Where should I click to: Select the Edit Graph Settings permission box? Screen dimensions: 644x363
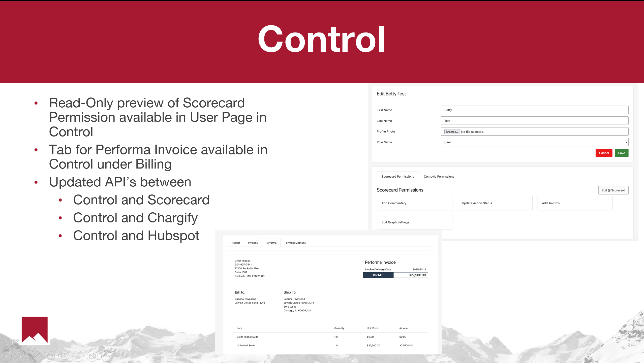[x=414, y=222]
